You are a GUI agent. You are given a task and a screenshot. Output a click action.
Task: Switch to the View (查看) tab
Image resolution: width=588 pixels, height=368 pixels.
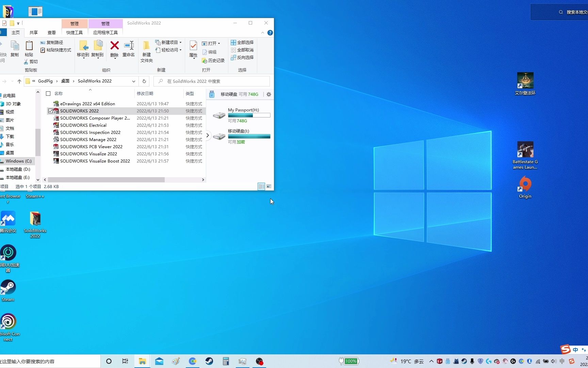coord(52,33)
